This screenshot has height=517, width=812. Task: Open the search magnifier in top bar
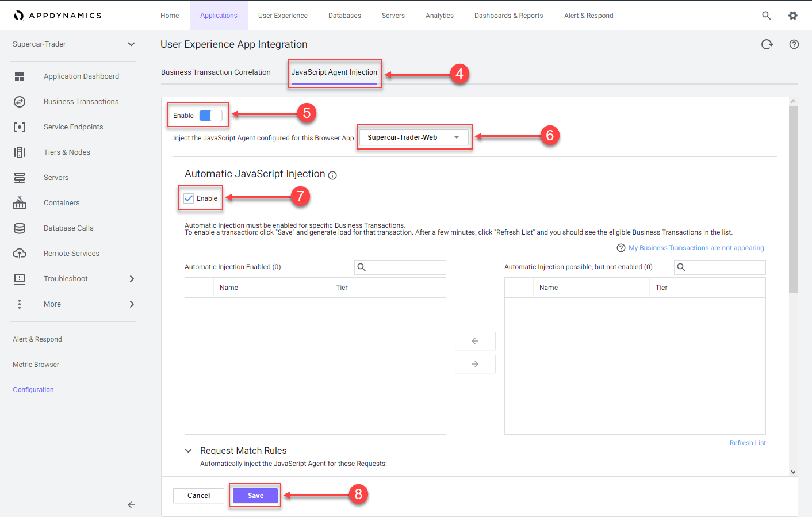(x=766, y=16)
